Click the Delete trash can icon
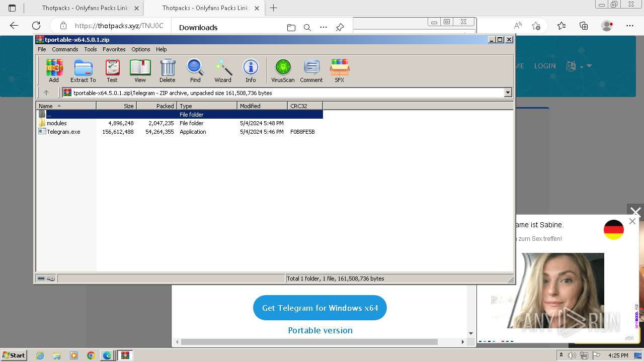Viewport: 644px width, 362px height. (168, 70)
